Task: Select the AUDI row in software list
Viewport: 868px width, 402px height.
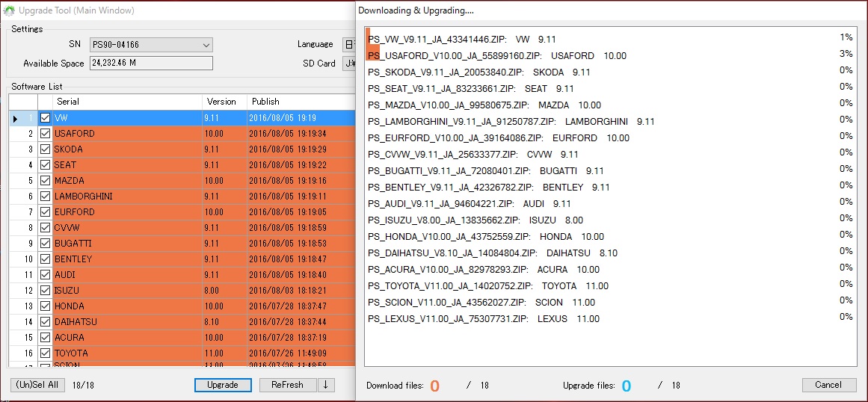Action: [182, 275]
